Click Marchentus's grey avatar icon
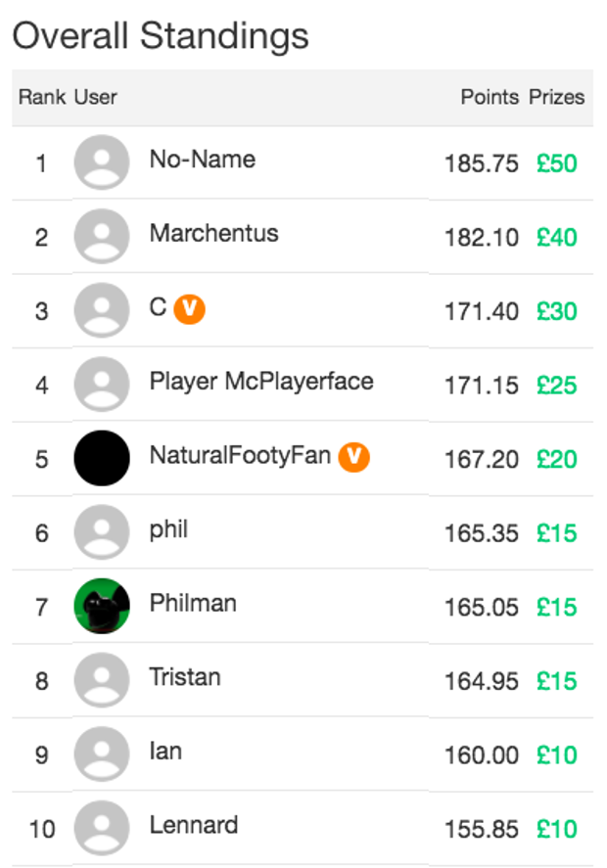This screenshot has width=607, height=868. tap(102, 237)
